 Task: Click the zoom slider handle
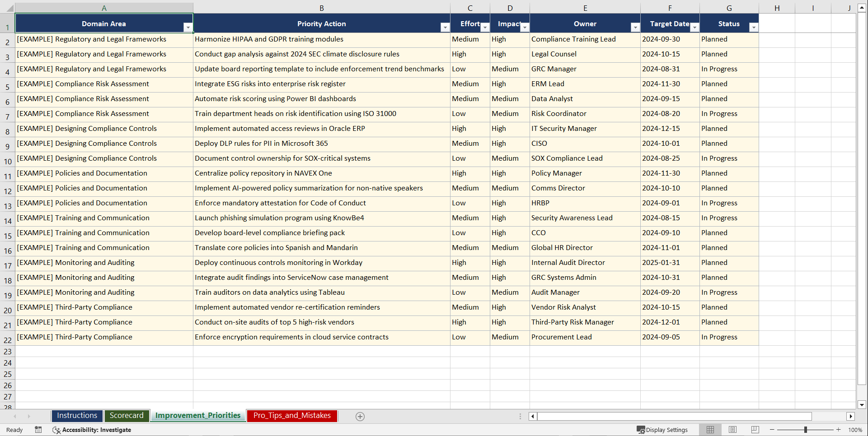805,430
